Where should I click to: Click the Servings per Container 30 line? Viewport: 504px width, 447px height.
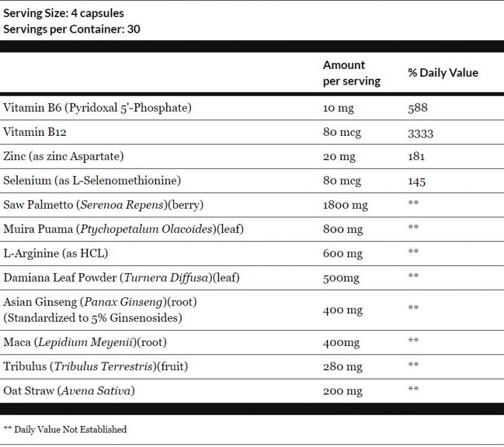[x=72, y=30]
